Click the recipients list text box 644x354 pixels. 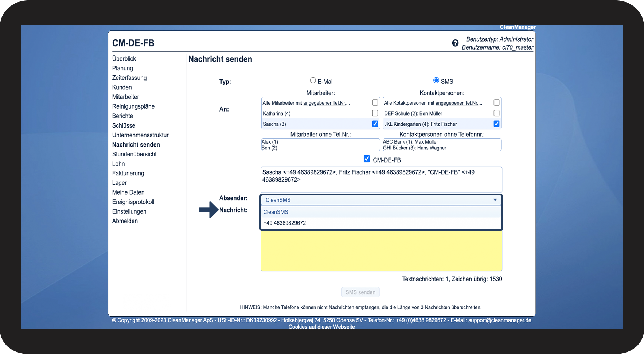(x=381, y=180)
